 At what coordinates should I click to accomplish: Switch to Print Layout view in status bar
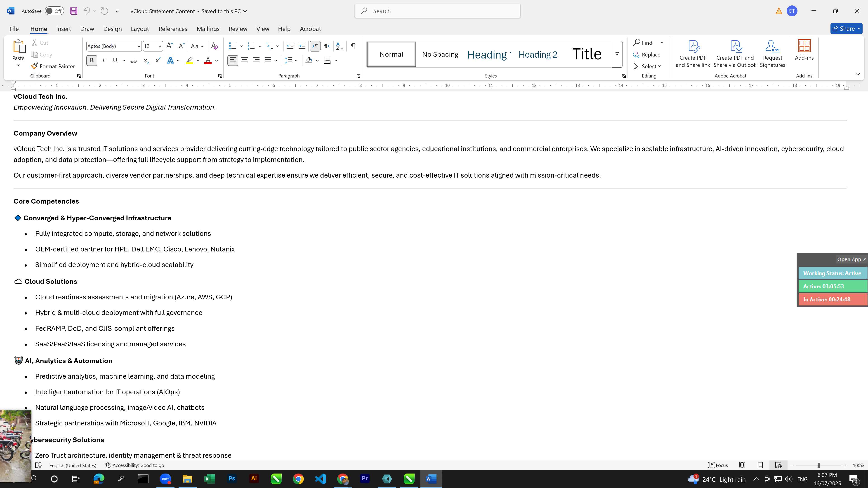click(x=760, y=465)
